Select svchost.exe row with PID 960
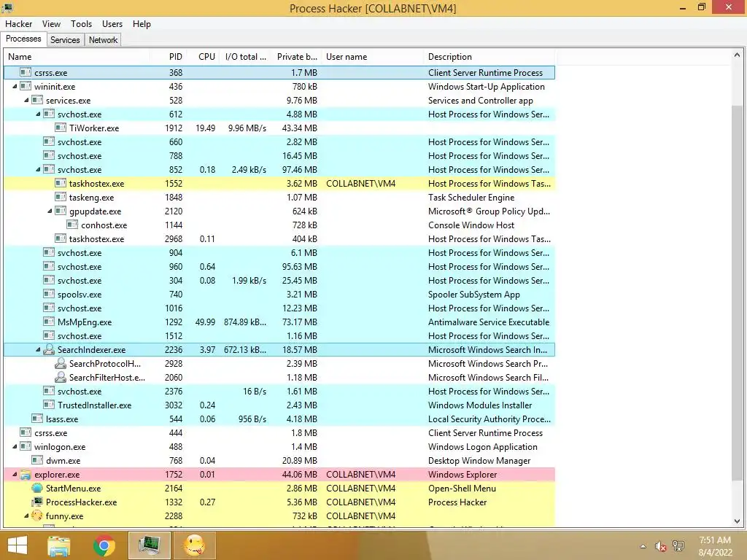The width and height of the screenshot is (747, 560). [x=279, y=267]
